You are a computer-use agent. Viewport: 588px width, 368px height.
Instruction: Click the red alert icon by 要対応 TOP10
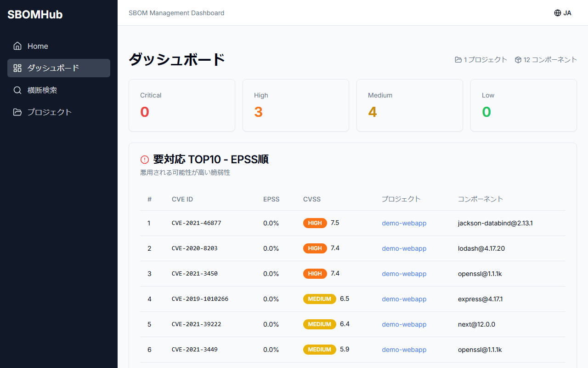coord(145,160)
